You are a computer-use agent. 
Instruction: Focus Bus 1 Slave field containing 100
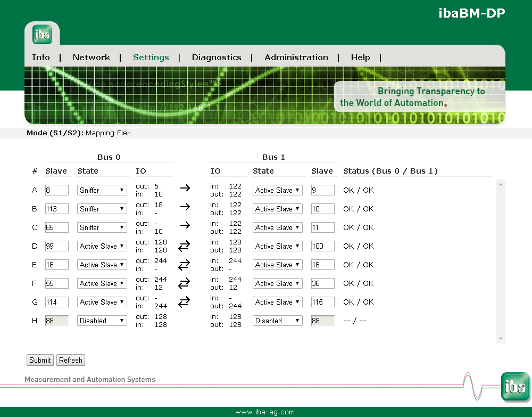322,246
